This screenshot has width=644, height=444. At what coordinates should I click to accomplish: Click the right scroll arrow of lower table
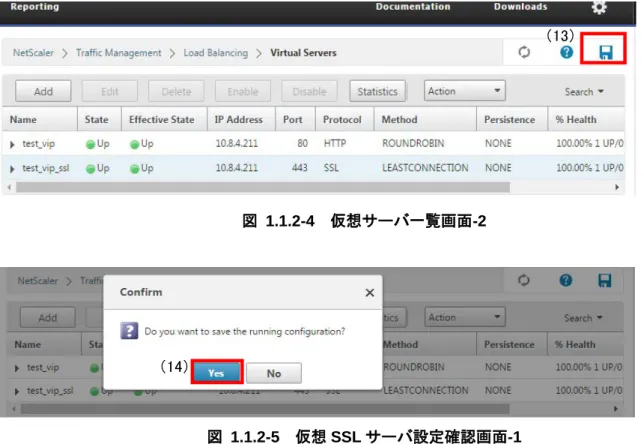(615, 409)
